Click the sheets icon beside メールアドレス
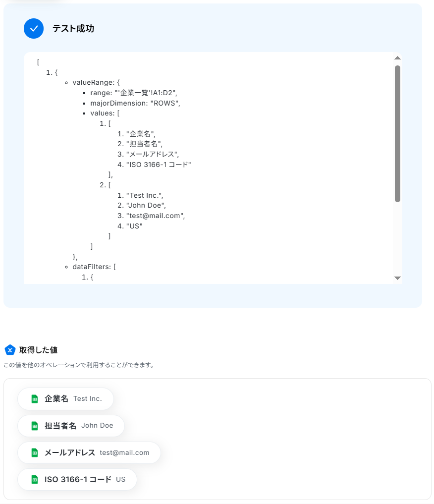The image size is (434, 504). [x=35, y=452]
